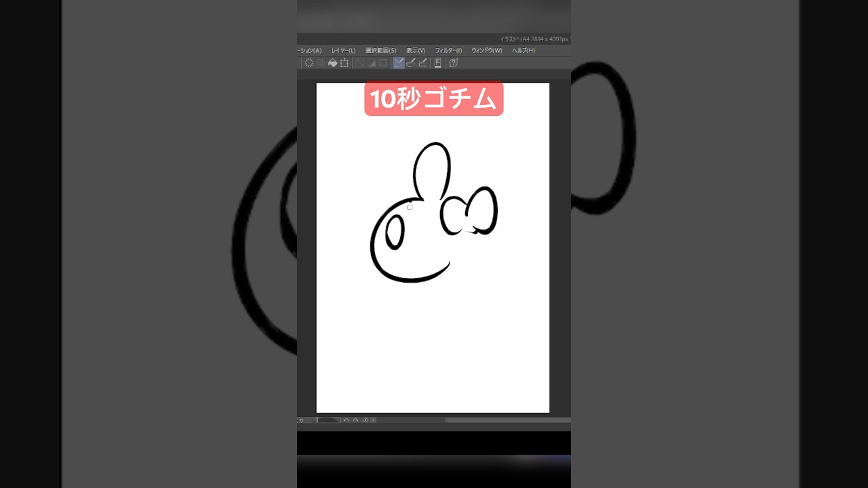The width and height of the screenshot is (868, 488).
Task: Click the frame border tool icon
Action: point(344,62)
